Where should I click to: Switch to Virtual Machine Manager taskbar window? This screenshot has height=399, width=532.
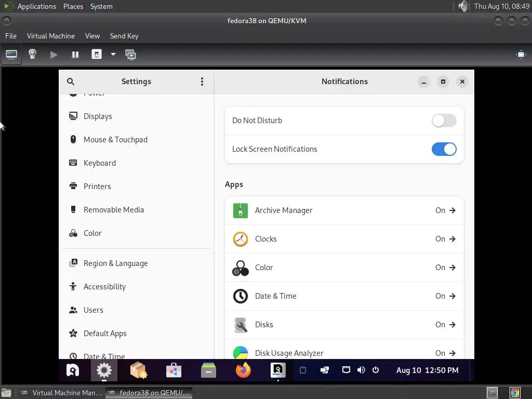pyautogui.click(x=61, y=393)
